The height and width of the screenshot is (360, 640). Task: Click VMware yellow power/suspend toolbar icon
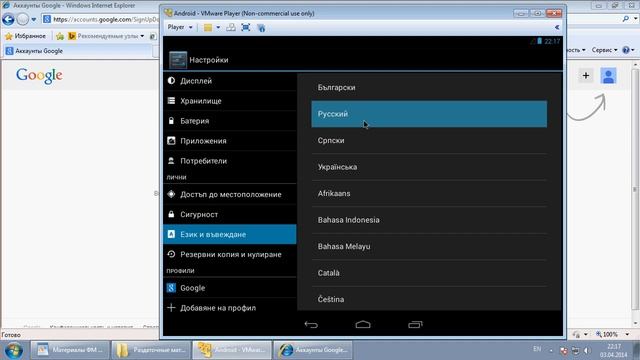[208, 27]
